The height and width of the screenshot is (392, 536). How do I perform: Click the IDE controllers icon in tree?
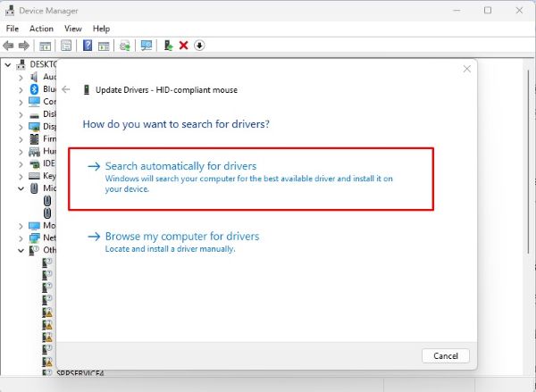pyautogui.click(x=34, y=163)
